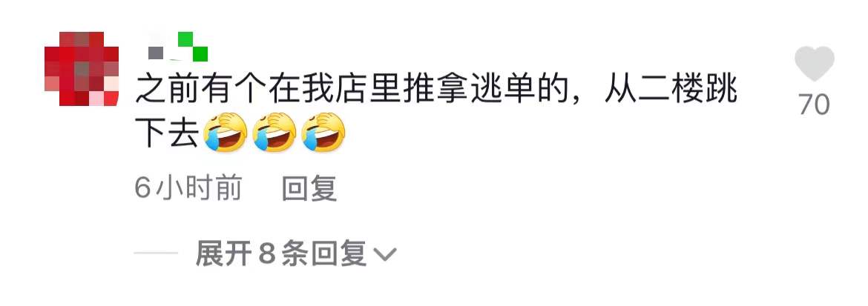Tap the like count 70
868x306 pixels.
(815, 104)
